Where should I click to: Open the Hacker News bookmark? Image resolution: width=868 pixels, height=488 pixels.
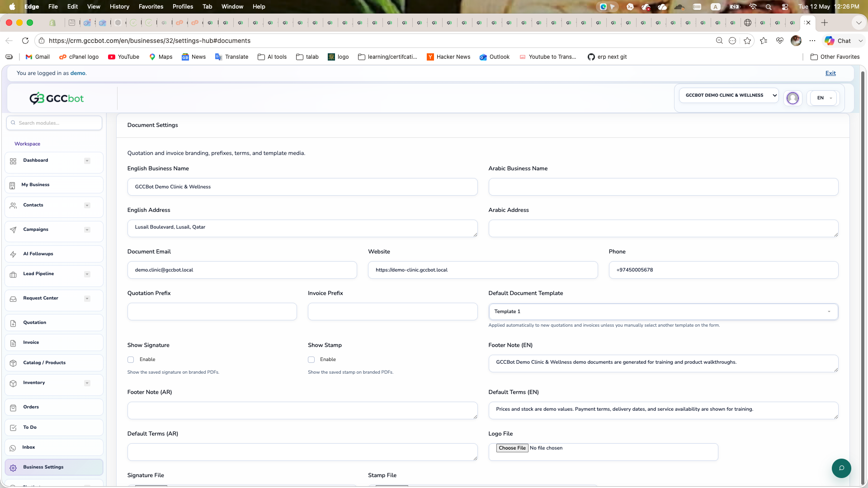click(x=448, y=57)
